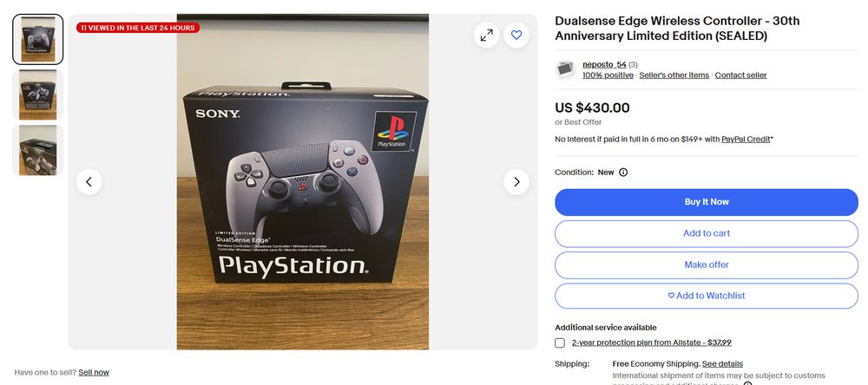This screenshot has height=385, width=868.
Task: Click the Sell now link
Action: pyautogui.click(x=94, y=373)
